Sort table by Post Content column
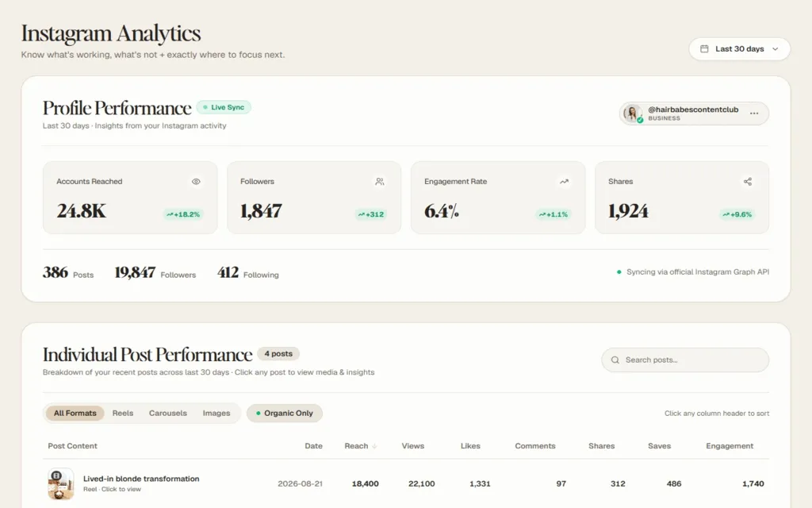812x508 pixels. click(x=72, y=446)
